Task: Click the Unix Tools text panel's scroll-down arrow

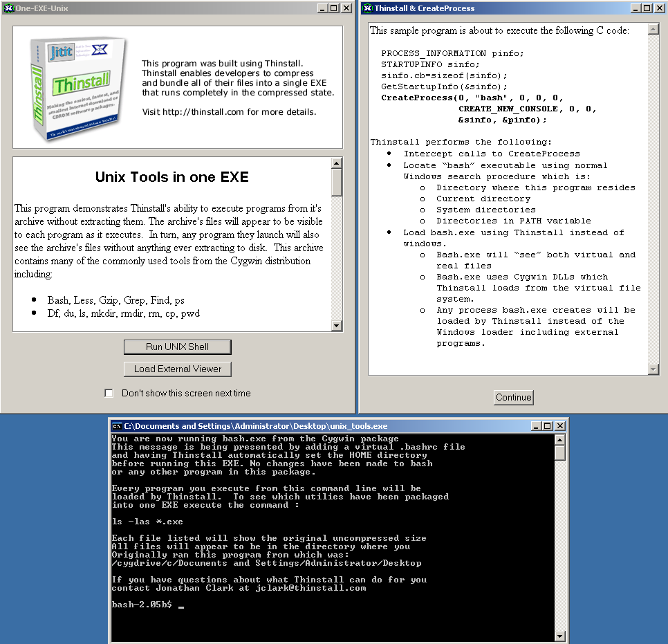Action: point(337,326)
